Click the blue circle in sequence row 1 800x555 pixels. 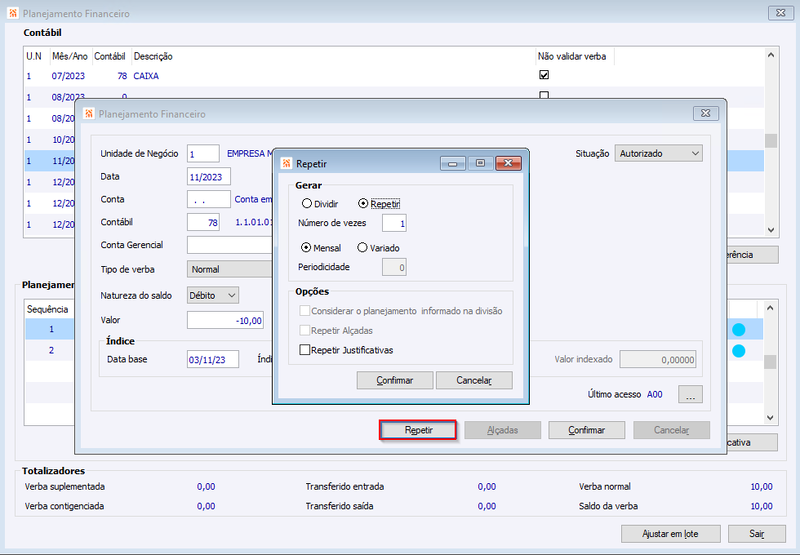(738, 330)
